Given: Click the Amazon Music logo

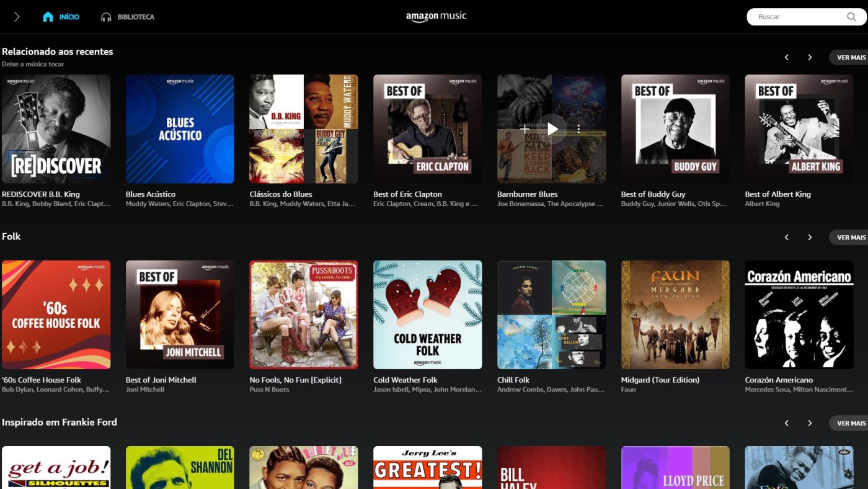Looking at the screenshot, I should click(436, 17).
